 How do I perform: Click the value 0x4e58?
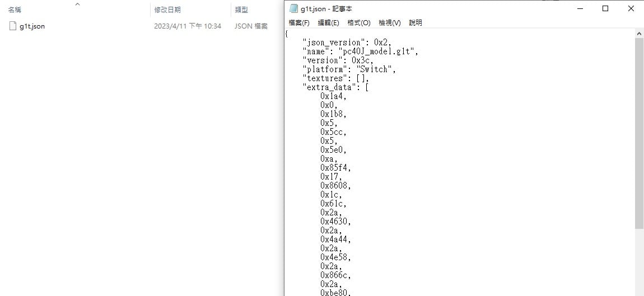click(x=336, y=257)
